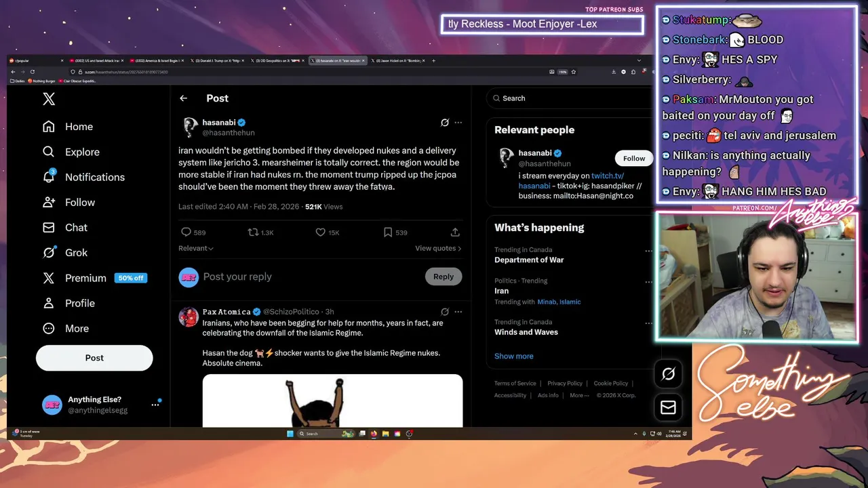Open Chat in the sidebar
The image size is (868, 488).
[x=65, y=227]
